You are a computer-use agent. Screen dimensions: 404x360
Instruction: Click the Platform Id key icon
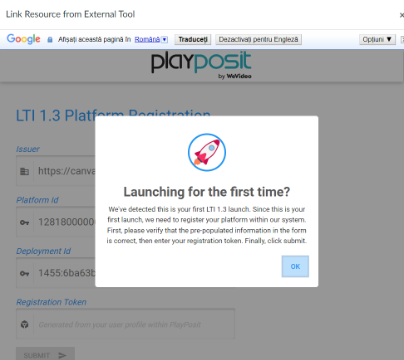tap(24, 222)
